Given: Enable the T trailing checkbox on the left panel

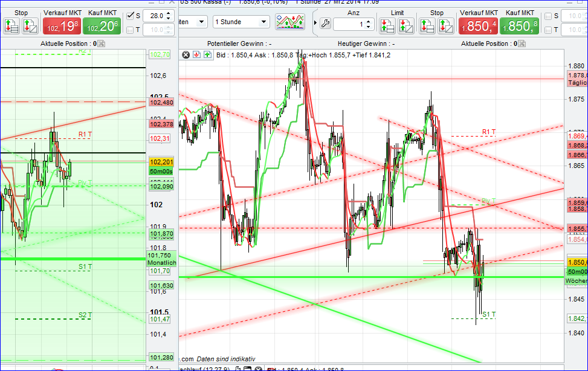Looking at the screenshot, I should coord(129,30).
